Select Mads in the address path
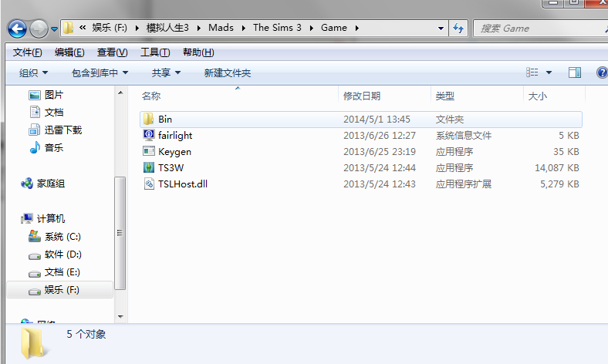The image size is (608, 364). pyautogui.click(x=221, y=28)
